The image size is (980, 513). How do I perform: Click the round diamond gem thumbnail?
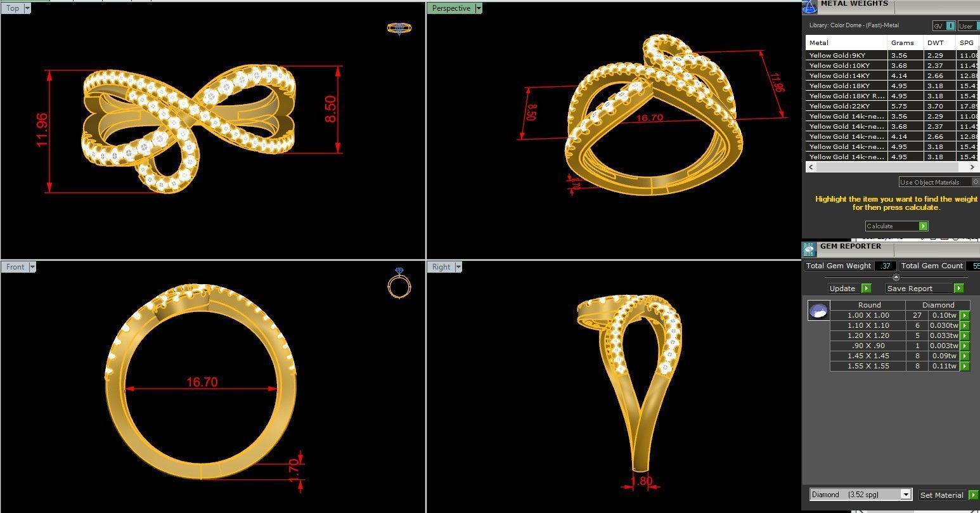(818, 311)
